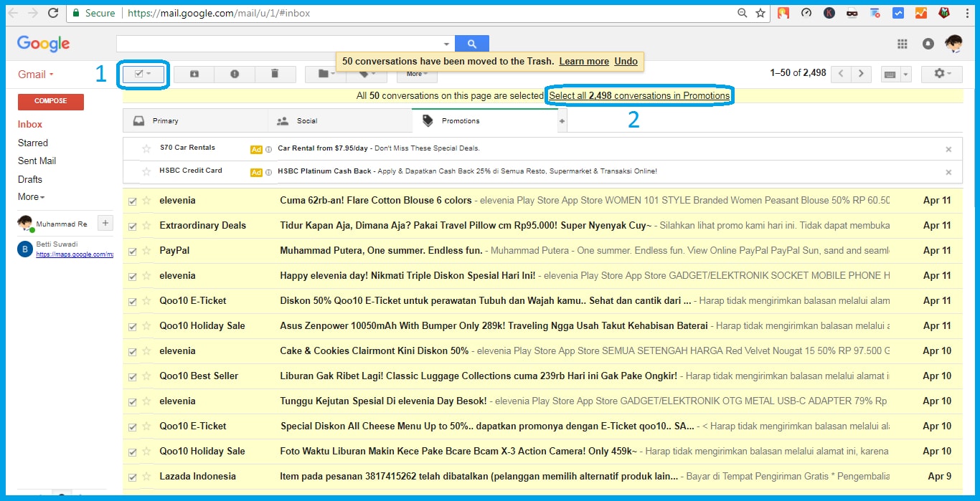
Task: Uncheck the Qoo10 Best Seller checkbox
Action: click(132, 377)
